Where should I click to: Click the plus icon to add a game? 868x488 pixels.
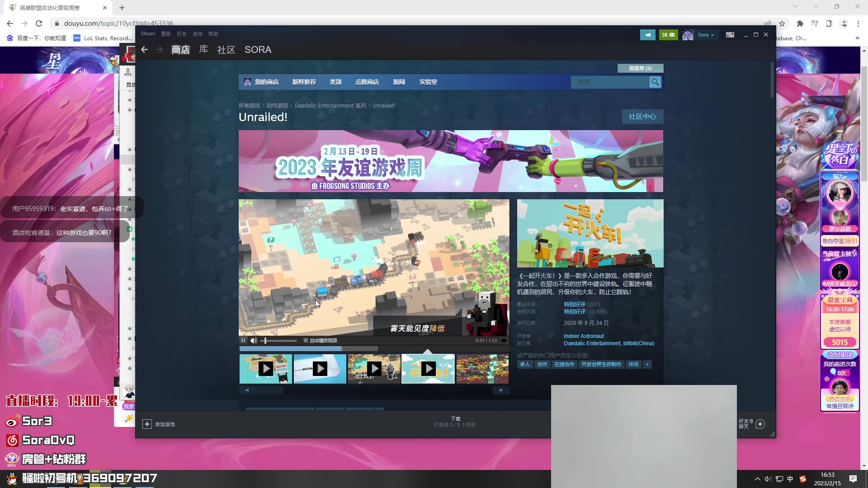(x=147, y=424)
